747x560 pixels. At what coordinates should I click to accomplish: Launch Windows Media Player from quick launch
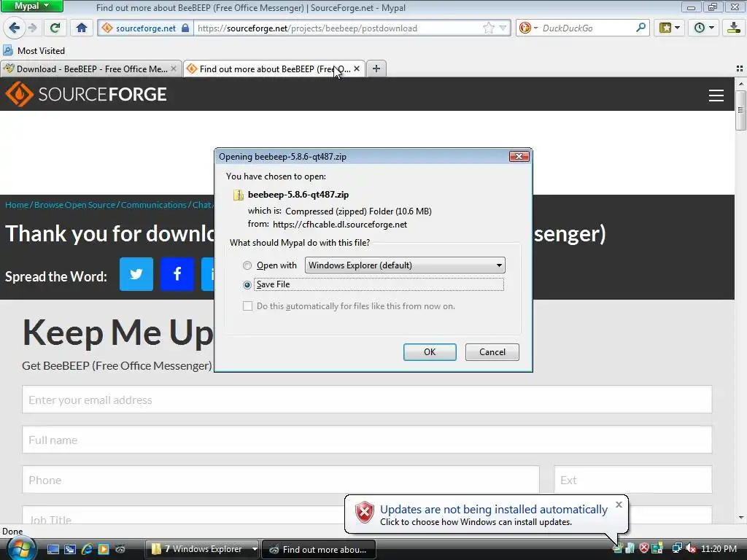coord(104,549)
